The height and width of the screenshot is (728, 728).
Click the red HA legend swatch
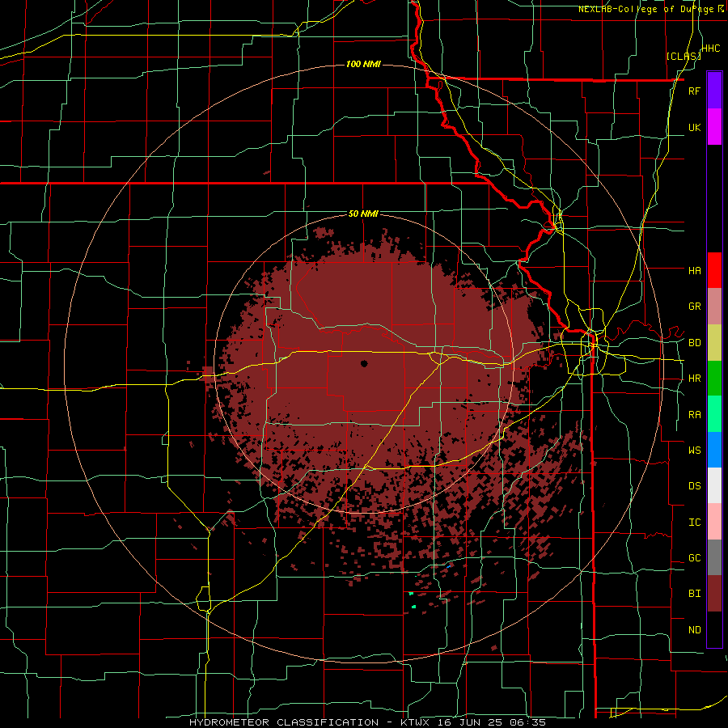click(714, 270)
